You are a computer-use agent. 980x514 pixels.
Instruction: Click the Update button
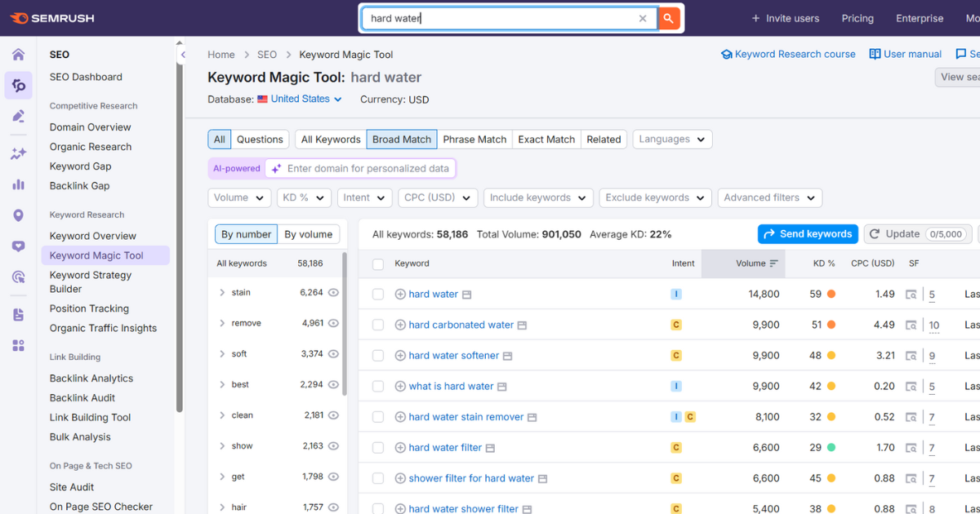(919, 234)
